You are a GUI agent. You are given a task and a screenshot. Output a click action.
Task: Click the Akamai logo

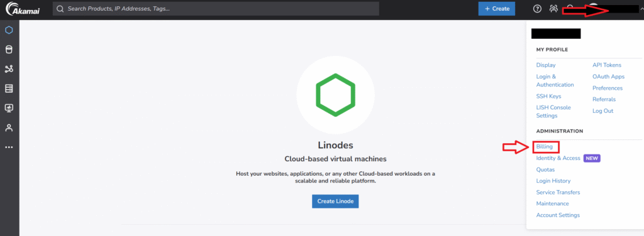[x=23, y=9]
